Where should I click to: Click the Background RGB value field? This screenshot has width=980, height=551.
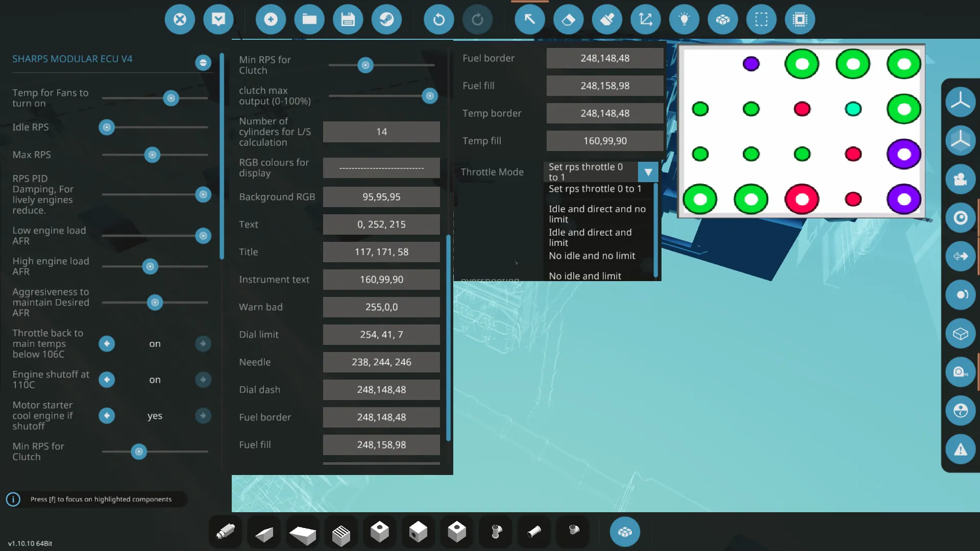(x=381, y=197)
